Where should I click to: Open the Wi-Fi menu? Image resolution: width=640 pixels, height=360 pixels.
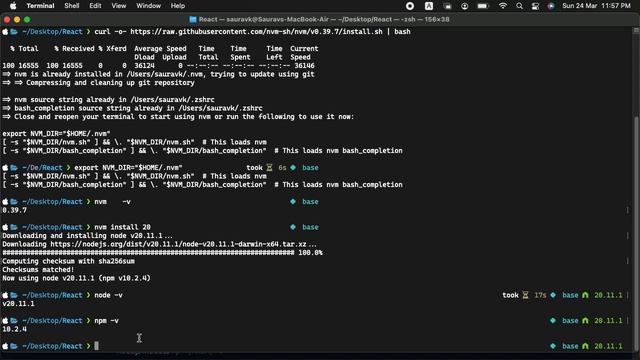(503, 6)
